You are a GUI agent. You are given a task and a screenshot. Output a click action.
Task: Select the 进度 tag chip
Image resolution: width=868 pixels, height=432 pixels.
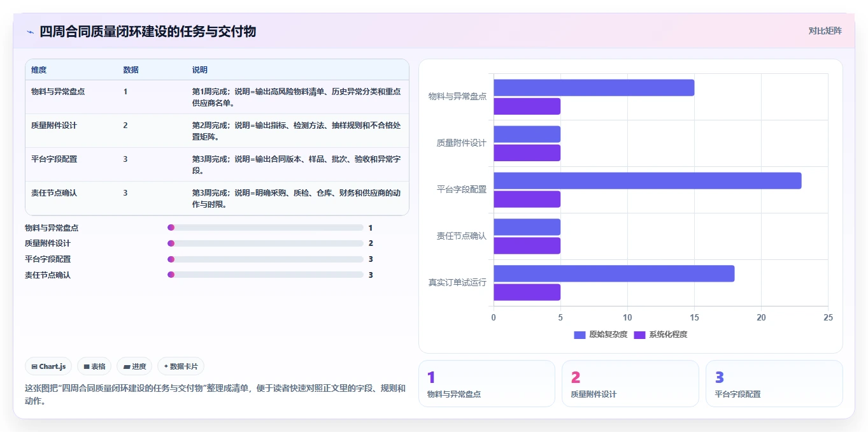click(134, 366)
